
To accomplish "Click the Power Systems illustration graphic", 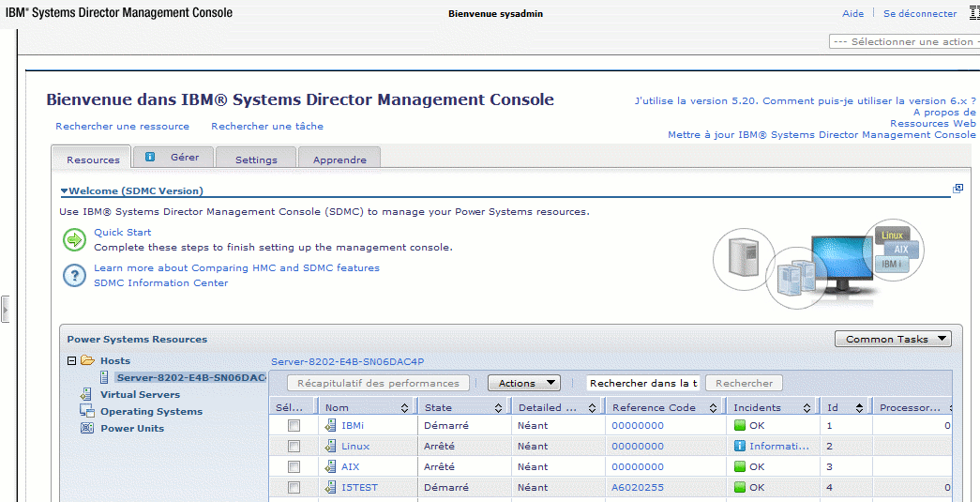I will (819, 263).
